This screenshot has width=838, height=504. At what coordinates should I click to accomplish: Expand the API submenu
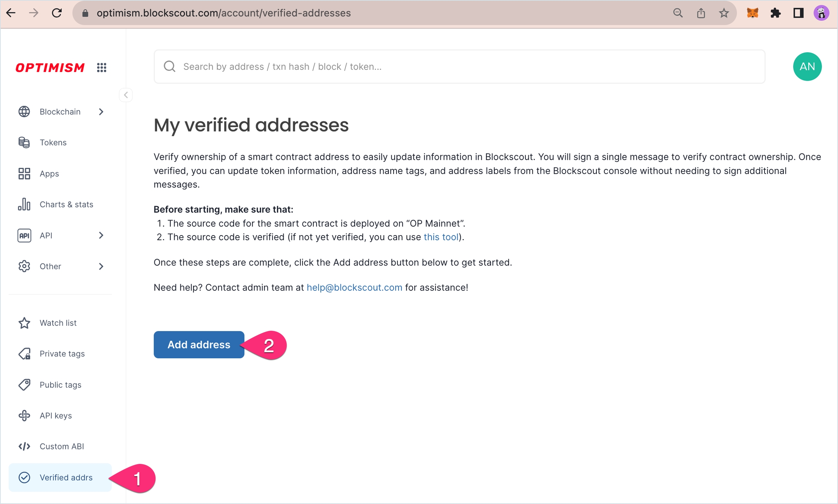pyautogui.click(x=61, y=235)
